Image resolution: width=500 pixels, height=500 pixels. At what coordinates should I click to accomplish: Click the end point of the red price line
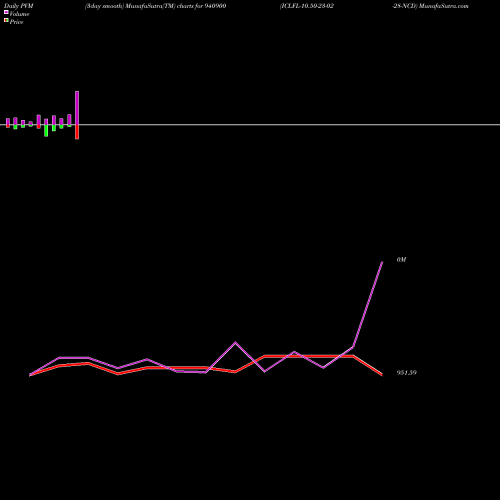click(382, 375)
